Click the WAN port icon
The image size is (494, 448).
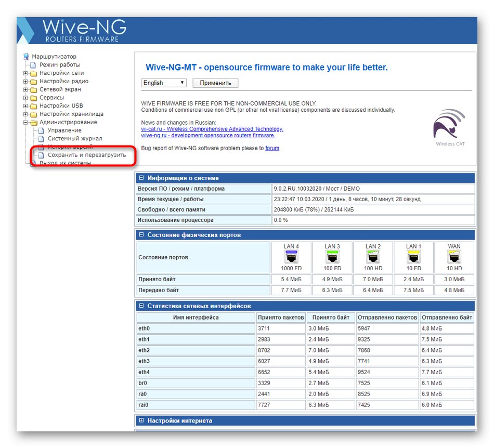[x=454, y=257]
